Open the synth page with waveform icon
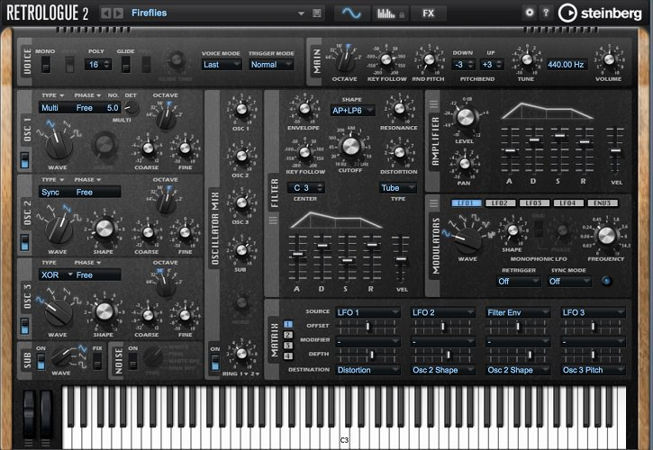 349,13
